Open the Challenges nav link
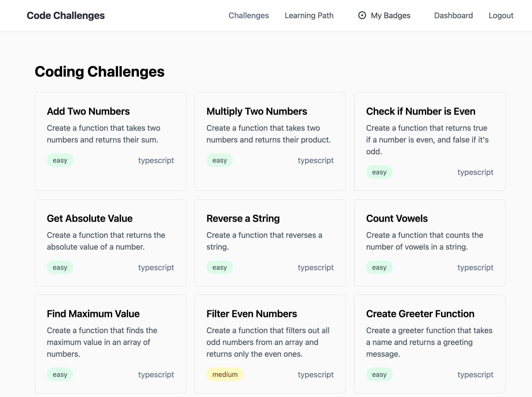Image resolution: width=532 pixels, height=397 pixels. click(x=249, y=15)
